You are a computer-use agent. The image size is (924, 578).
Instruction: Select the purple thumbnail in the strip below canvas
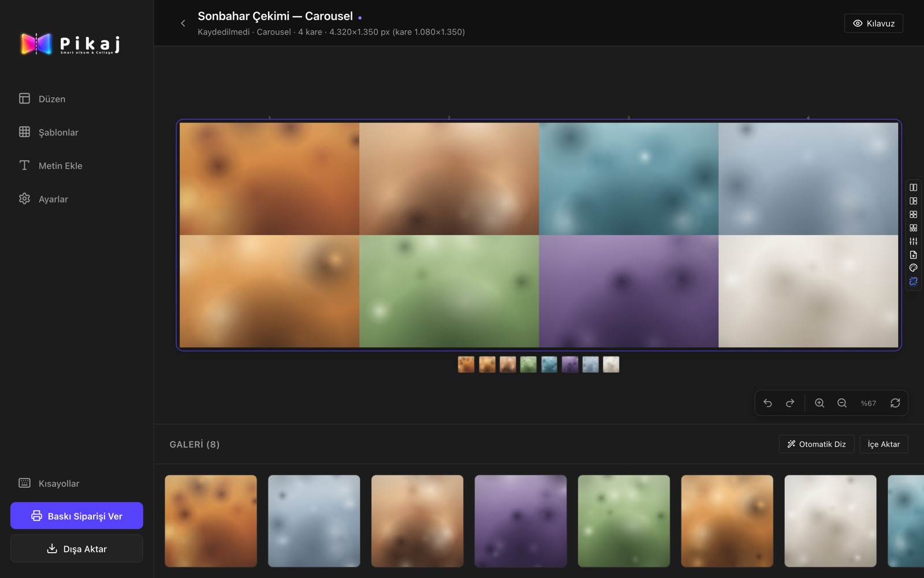[570, 364]
